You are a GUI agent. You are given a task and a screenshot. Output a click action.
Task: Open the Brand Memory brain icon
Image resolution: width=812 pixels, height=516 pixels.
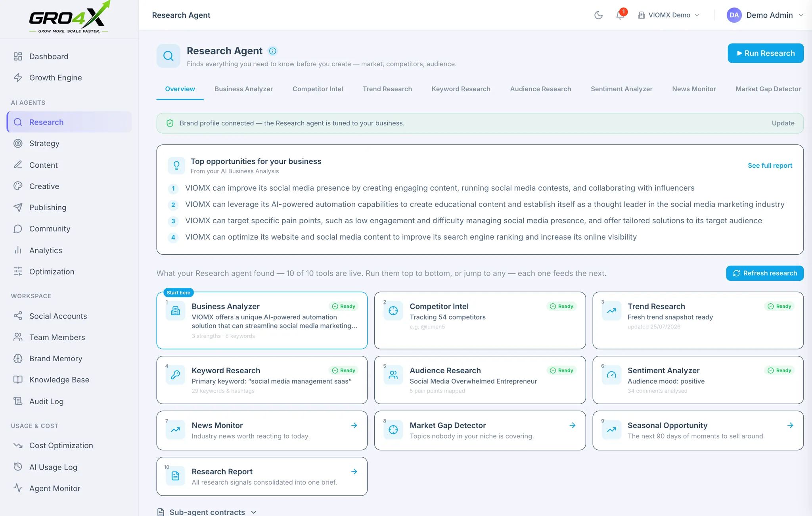(18, 359)
